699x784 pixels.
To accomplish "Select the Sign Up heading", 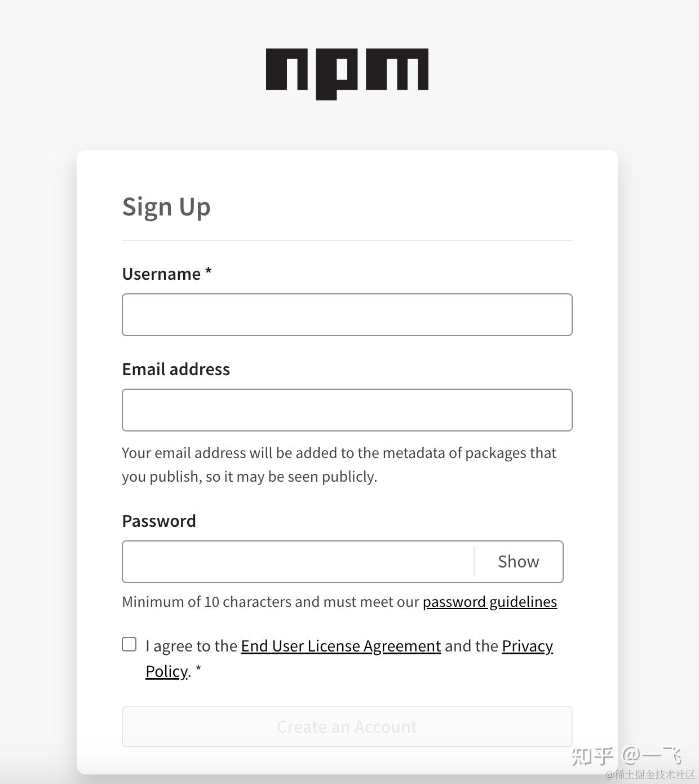I will (166, 206).
